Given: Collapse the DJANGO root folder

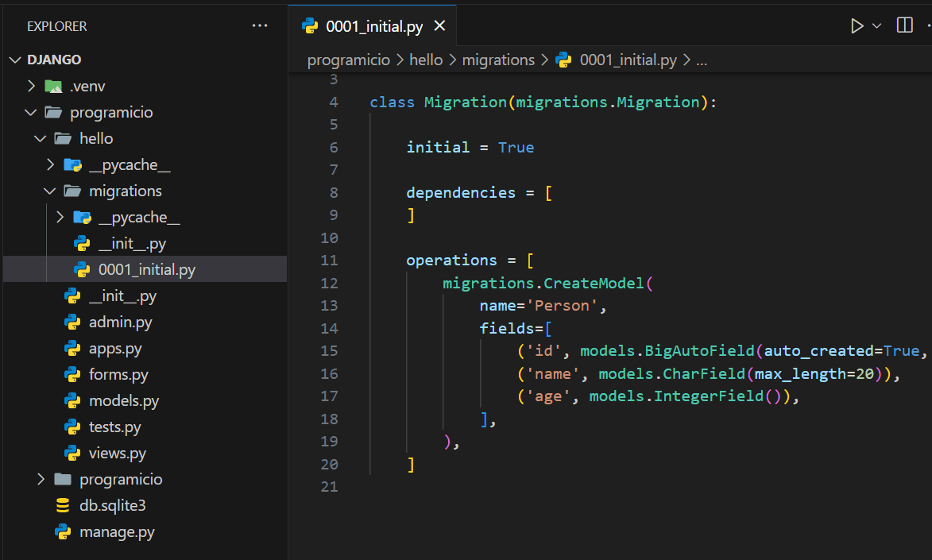Looking at the screenshot, I should (x=15, y=60).
